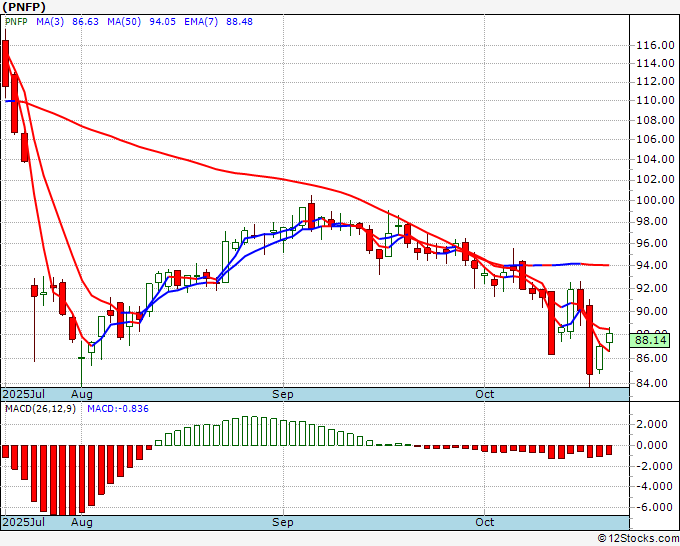
Task: Click the 102.00 price axis label
Action: click(655, 179)
